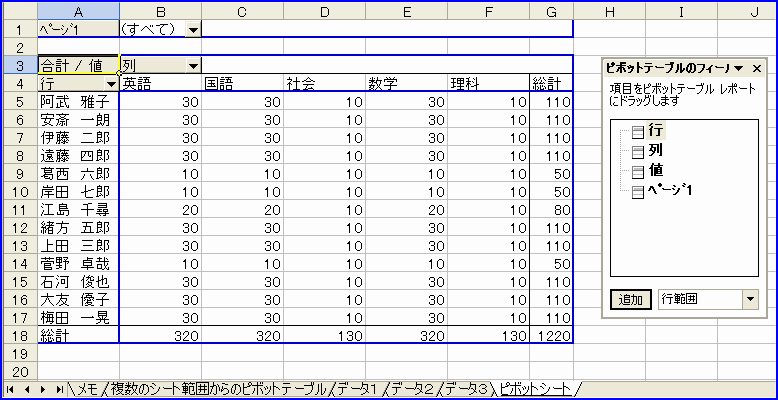Select the 石河 俊也 row label
Image resolution: width=778 pixels, height=400 pixels.
click(x=78, y=281)
